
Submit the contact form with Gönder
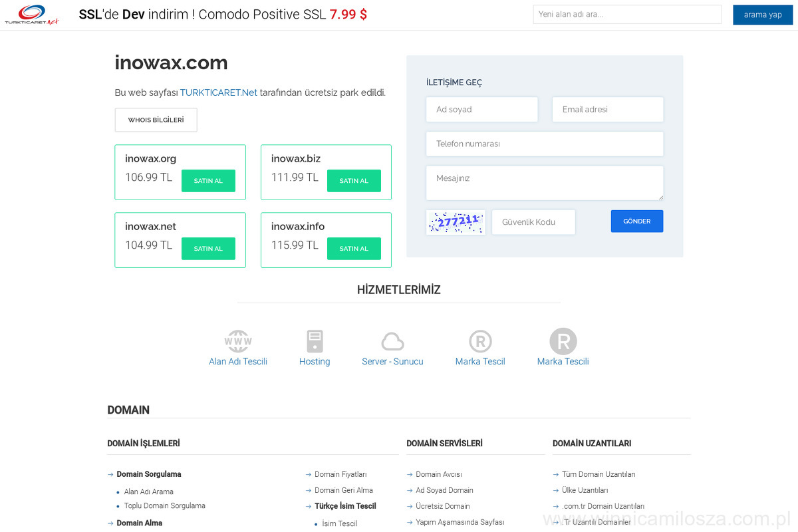(x=636, y=221)
